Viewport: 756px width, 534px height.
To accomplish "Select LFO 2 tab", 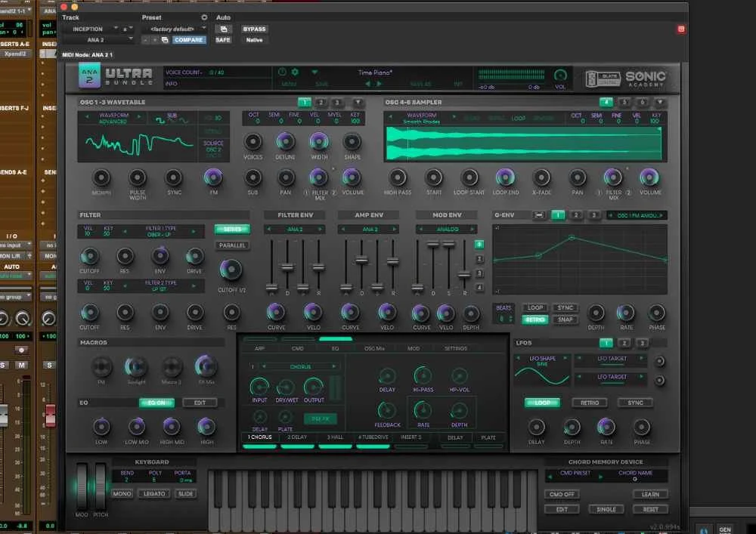I will tap(624, 343).
